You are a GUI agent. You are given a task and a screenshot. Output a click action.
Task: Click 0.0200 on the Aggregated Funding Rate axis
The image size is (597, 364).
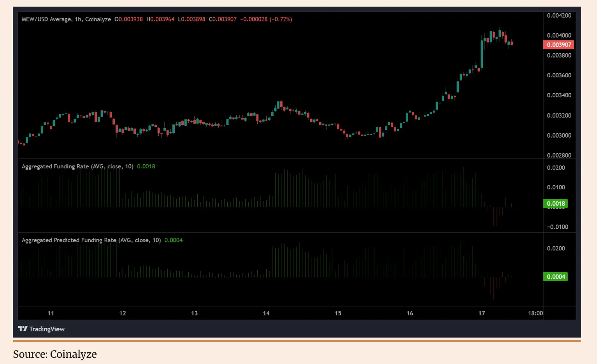[x=556, y=168]
